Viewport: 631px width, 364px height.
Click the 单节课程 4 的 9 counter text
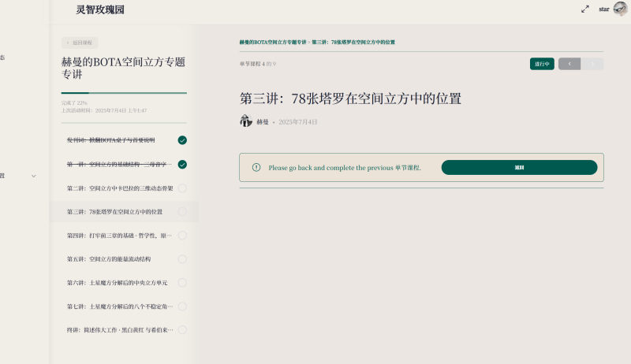pos(258,64)
